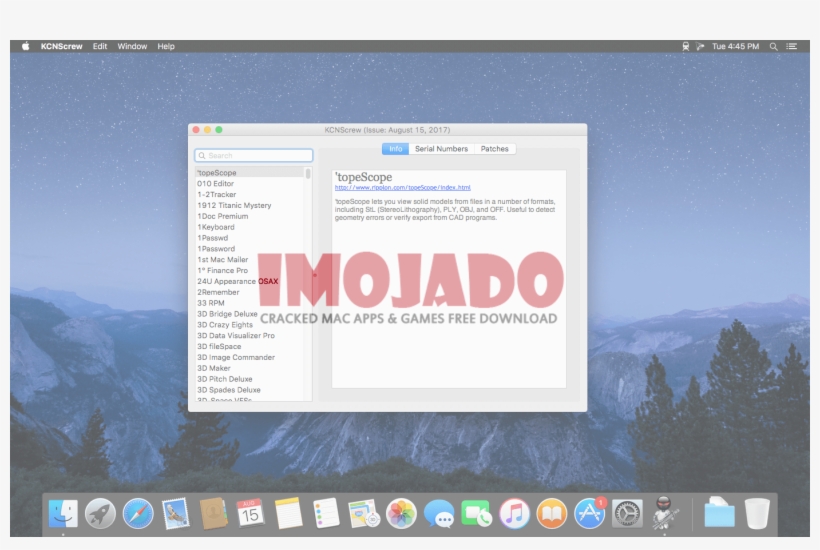Open Mail stamp icon in dock
This screenshot has width=820, height=550.
[x=176, y=513]
